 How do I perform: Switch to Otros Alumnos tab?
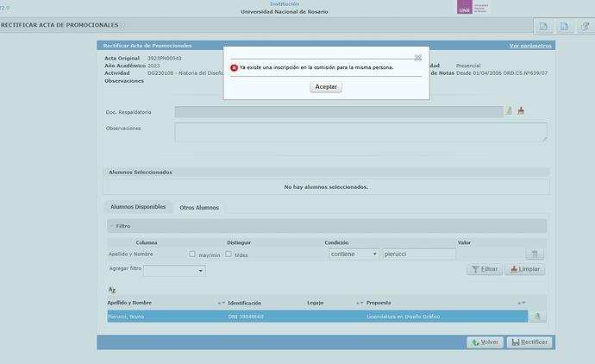coord(199,208)
